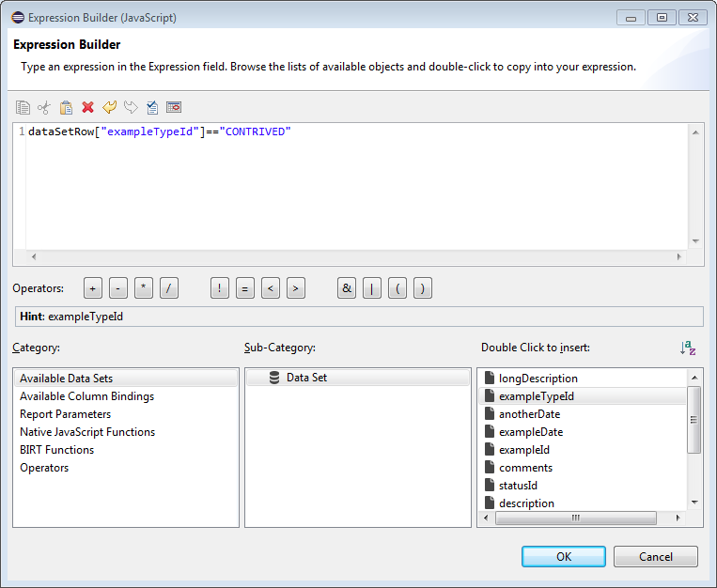The image size is (717, 588).
Task: Insert the pipe OR operator
Action: point(372,288)
